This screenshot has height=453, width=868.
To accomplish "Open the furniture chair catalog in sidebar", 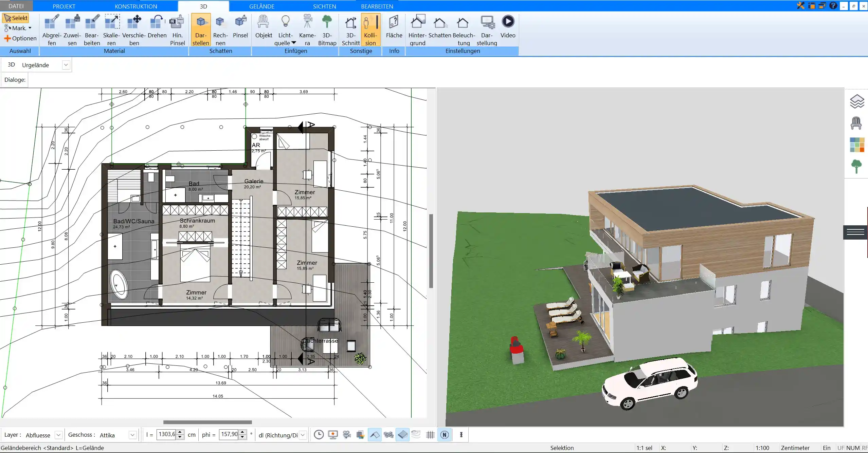I will (x=856, y=123).
